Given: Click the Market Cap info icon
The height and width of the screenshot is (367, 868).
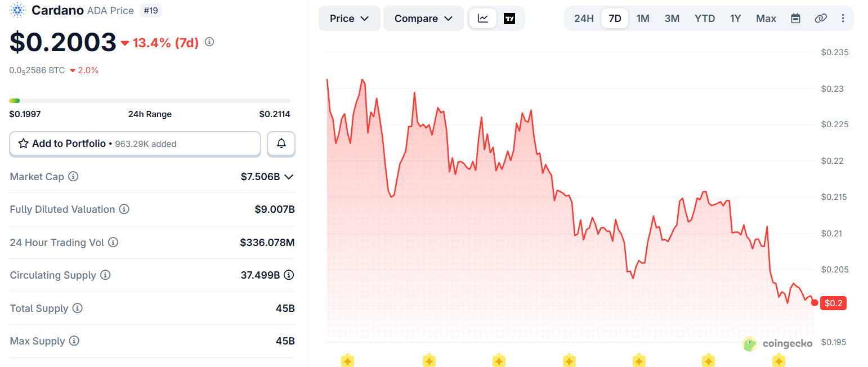Looking at the screenshot, I should (73, 177).
